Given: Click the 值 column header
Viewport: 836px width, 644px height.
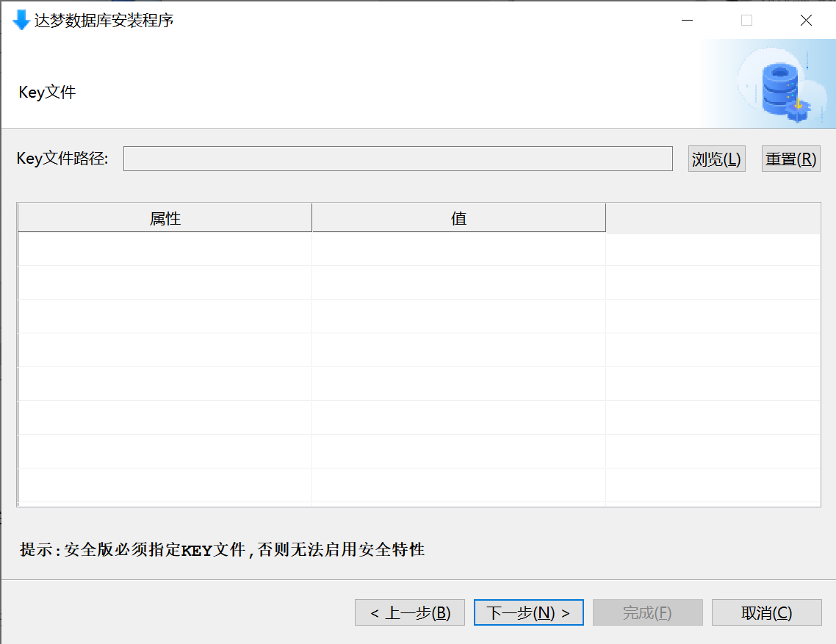Looking at the screenshot, I should click(x=458, y=218).
